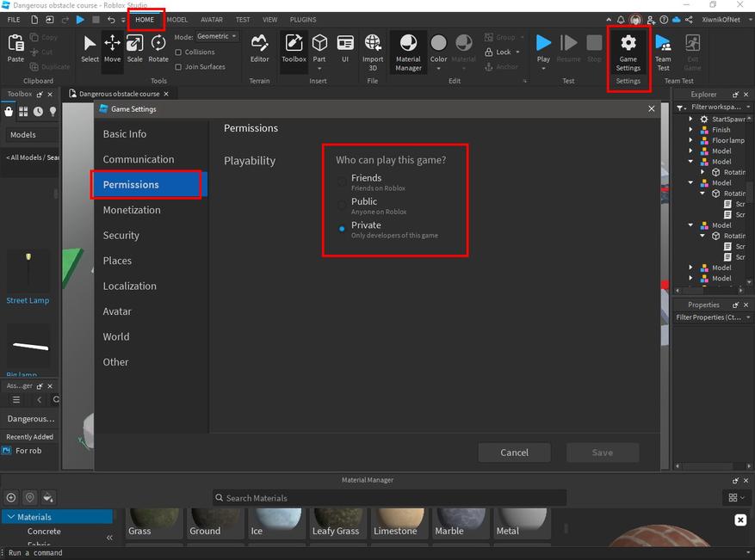This screenshot has height=560, width=755.
Task: Click the help question mark icon
Action: point(664,20)
